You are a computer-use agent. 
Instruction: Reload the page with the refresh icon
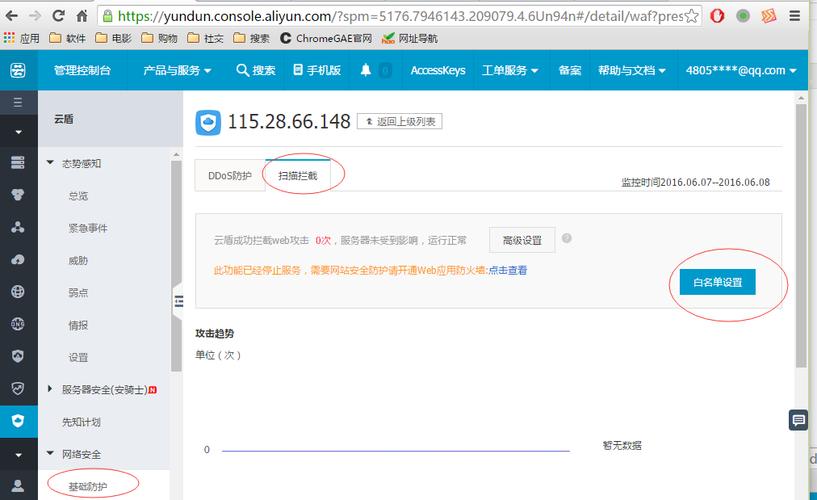[58, 16]
